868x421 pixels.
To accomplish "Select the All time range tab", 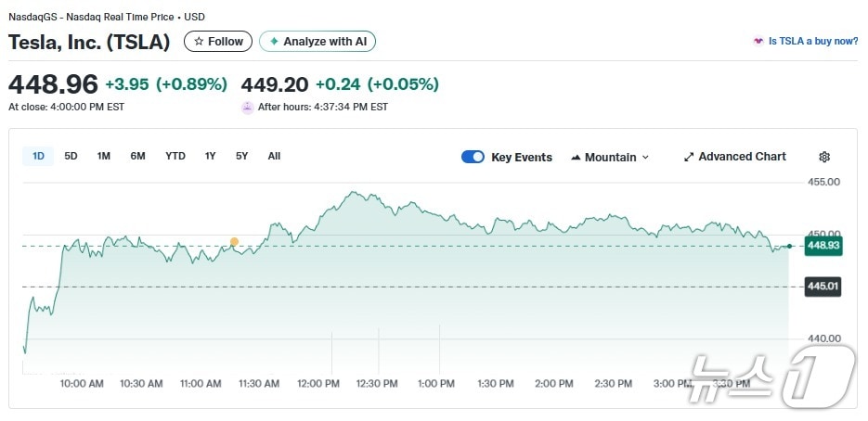I will [x=274, y=157].
